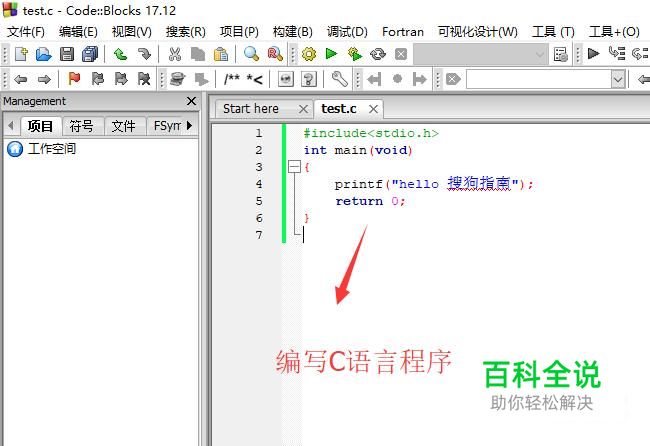Insert doxygen block comment /** icon
This screenshot has height=446, width=650.
click(231, 78)
